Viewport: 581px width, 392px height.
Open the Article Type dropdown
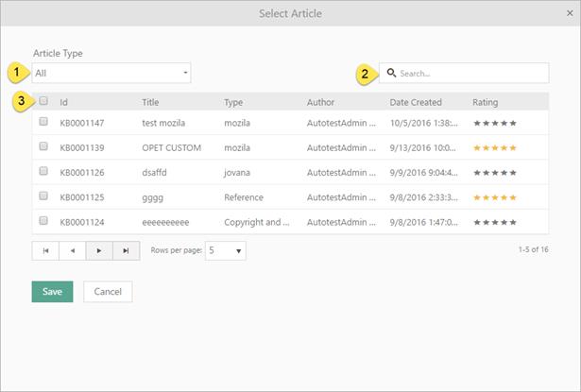[x=111, y=73]
